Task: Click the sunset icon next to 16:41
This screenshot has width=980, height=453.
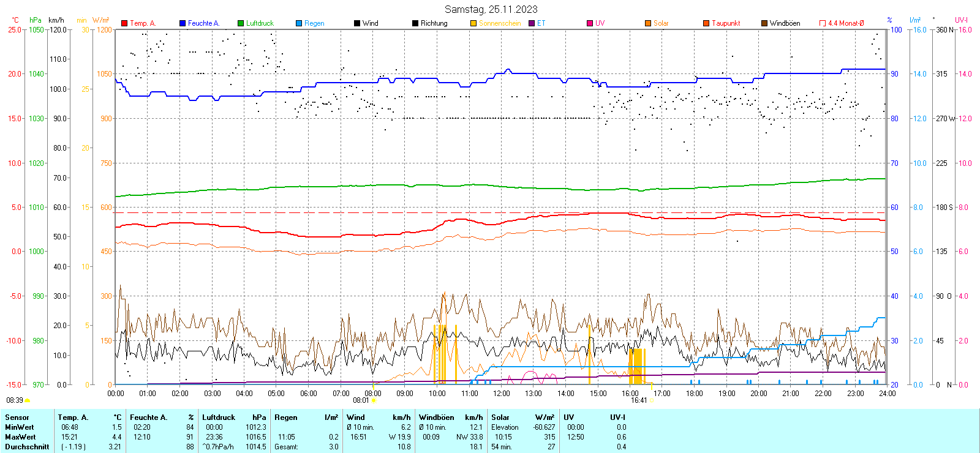Action: point(652,401)
